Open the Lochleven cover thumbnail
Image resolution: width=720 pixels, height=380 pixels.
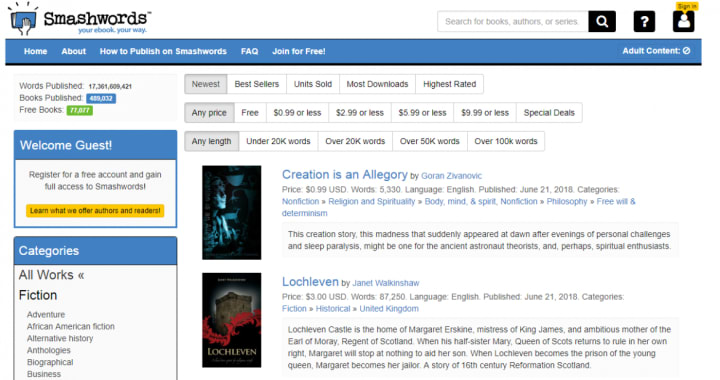(x=232, y=320)
